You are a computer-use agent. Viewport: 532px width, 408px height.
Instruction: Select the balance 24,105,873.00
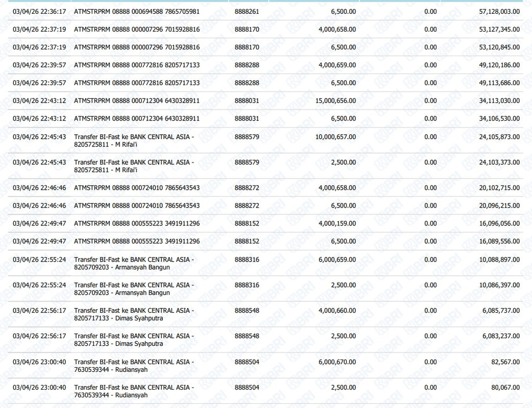click(499, 137)
